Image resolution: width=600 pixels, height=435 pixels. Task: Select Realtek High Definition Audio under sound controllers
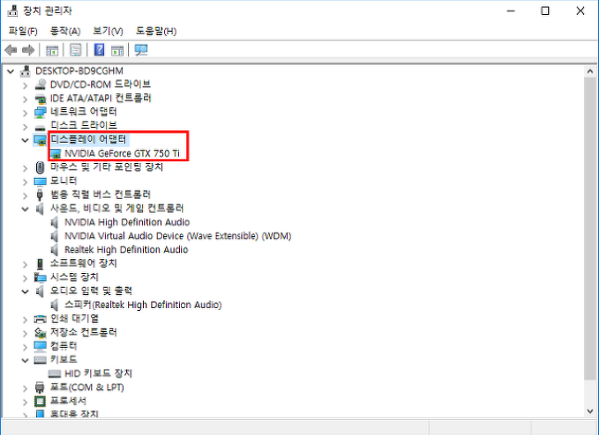[126, 250]
